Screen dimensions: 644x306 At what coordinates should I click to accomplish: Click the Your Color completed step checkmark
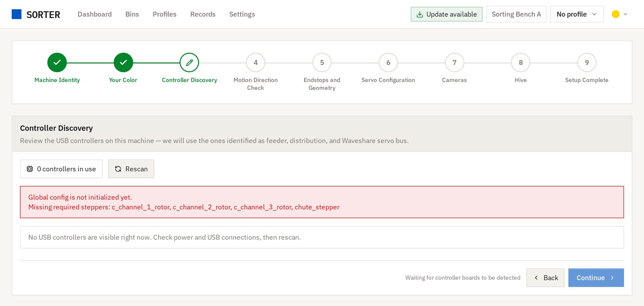[x=123, y=62]
